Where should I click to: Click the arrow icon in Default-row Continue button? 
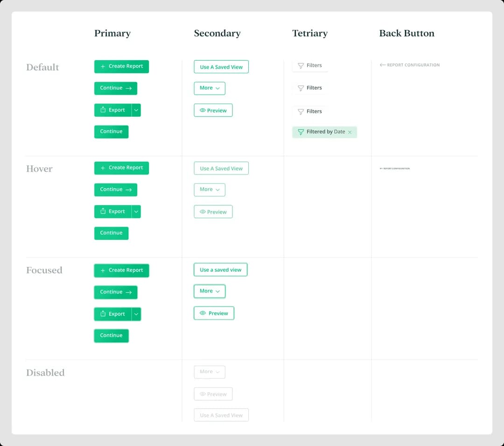(x=128, y=88)
